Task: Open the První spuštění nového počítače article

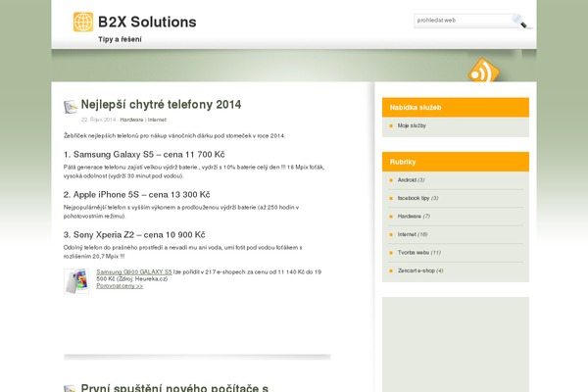Action: pos(174,387)
